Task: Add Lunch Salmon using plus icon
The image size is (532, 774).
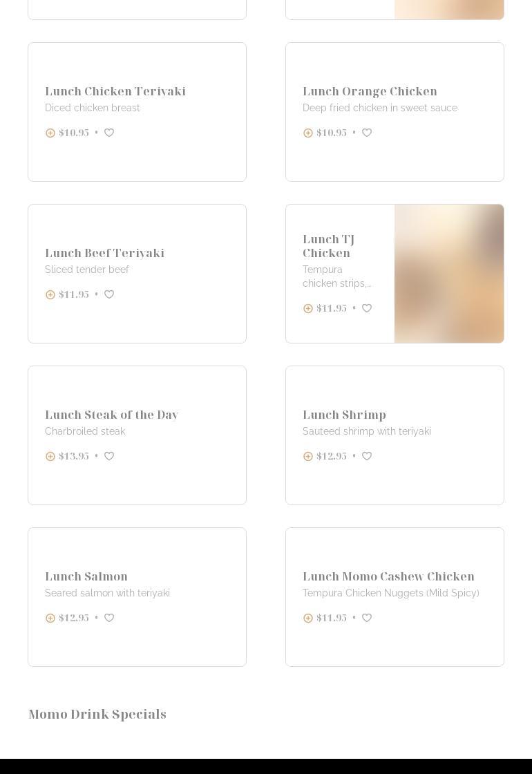Action: tap(50, 618)
